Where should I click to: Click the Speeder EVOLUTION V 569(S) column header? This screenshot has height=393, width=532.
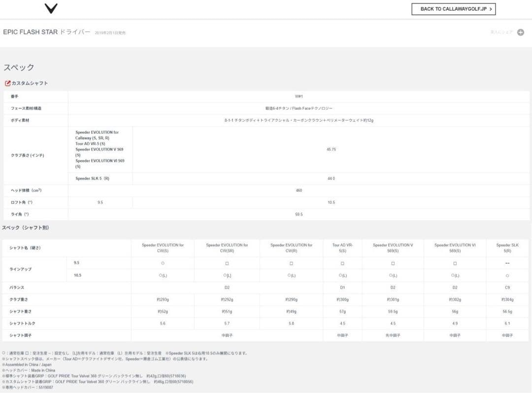pyautogui.click(x=393, y=248)
